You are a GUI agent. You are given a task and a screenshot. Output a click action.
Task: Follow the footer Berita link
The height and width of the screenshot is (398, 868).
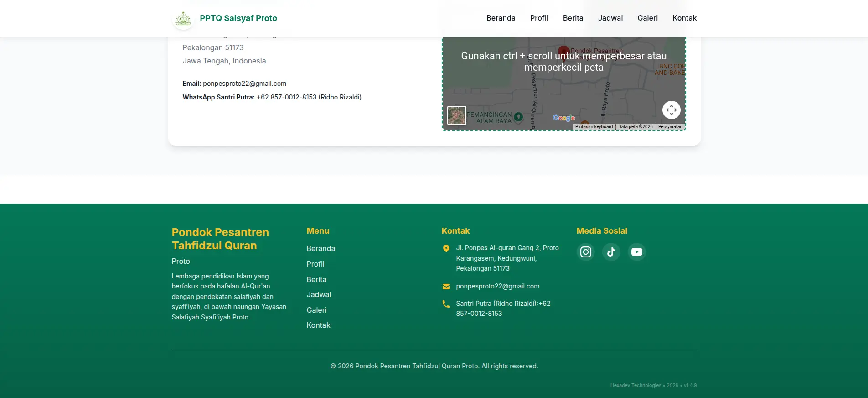(x=317, y=280)
